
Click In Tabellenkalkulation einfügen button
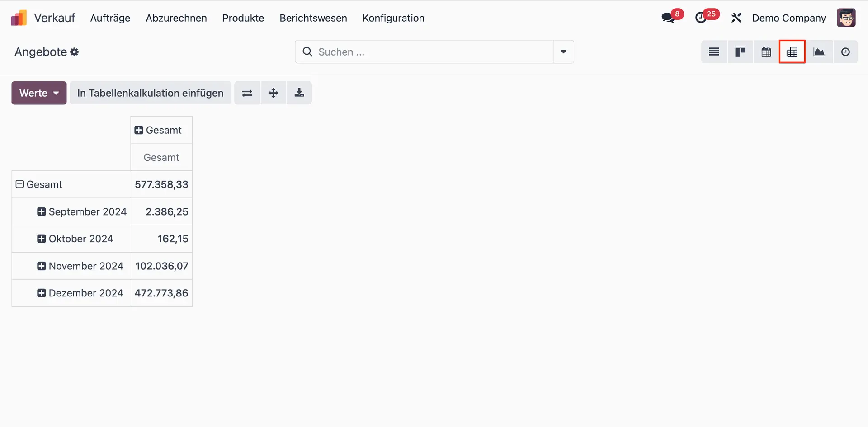click(150, 93)
